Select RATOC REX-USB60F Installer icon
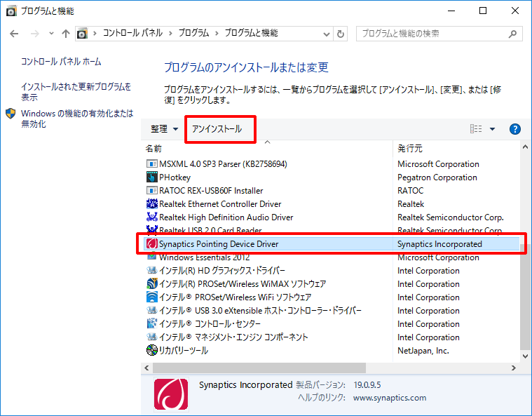Image resolution: width=532 pixels, height=416 pixels. click(x=151, y=191)
